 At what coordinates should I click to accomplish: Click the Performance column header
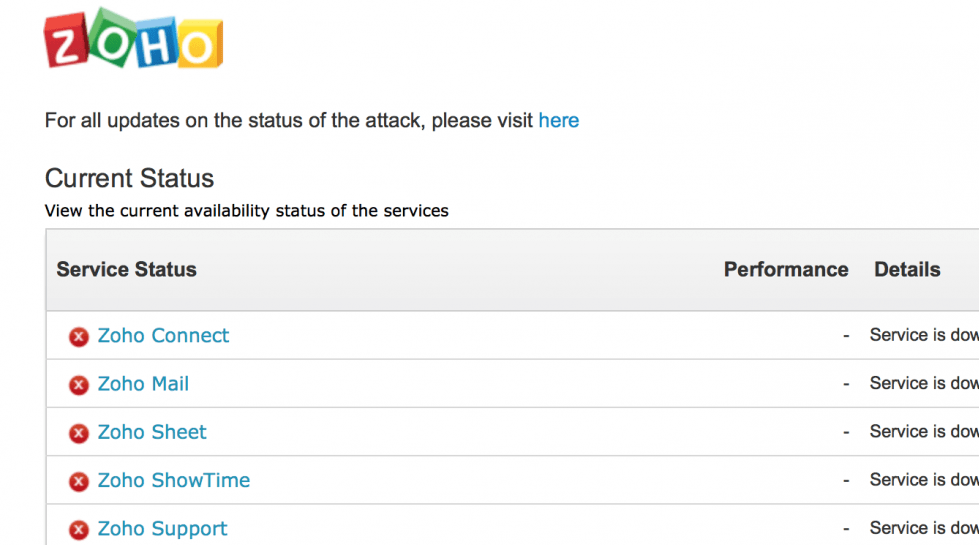pyautogui.click(x=786, y=269)
